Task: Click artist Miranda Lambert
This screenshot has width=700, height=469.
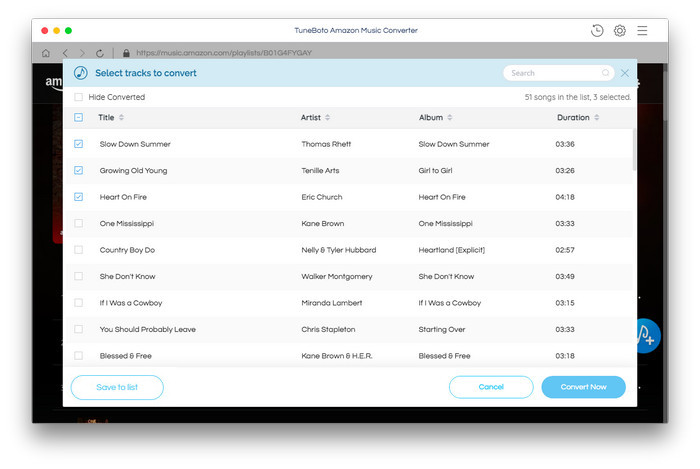Action: (332, 303)
